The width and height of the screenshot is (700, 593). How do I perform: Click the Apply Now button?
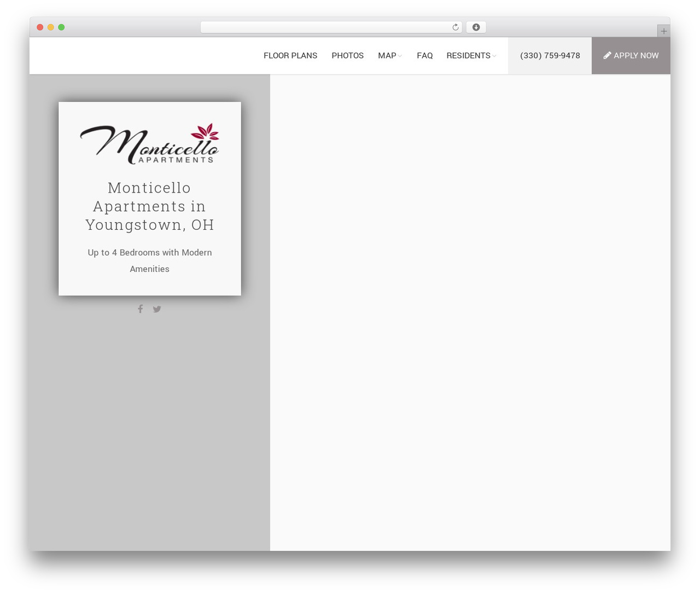pos(631,56)
